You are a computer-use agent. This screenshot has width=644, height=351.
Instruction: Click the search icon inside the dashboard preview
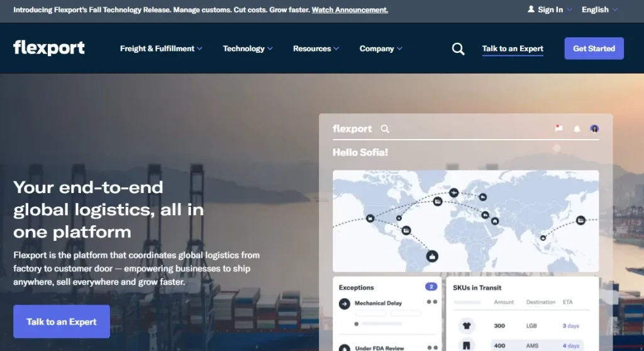[384, 129]
